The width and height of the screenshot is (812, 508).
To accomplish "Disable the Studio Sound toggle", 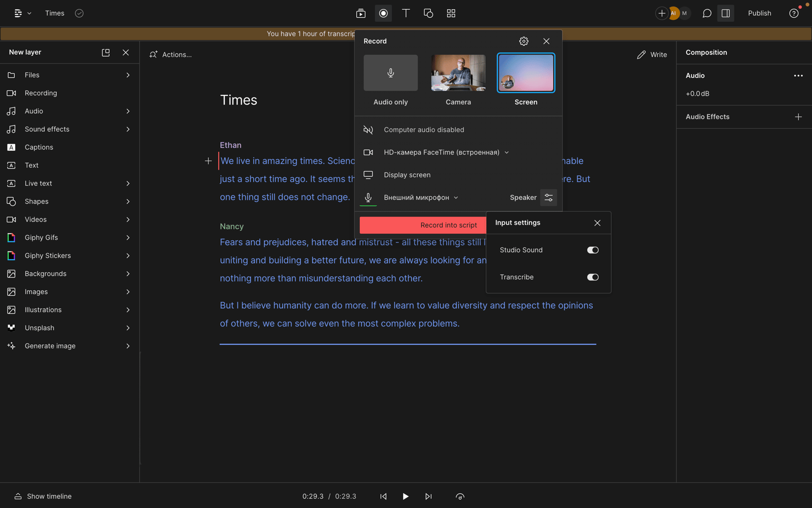I will coord(592,250).
